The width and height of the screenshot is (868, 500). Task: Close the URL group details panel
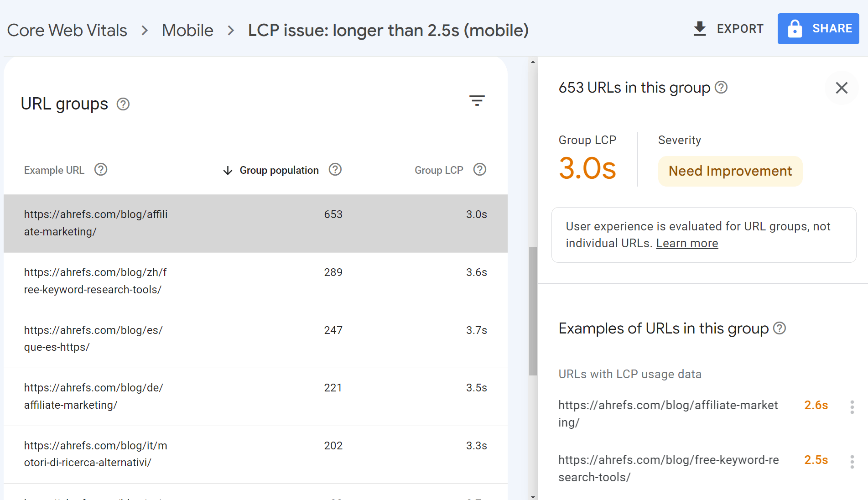[842, 88]
